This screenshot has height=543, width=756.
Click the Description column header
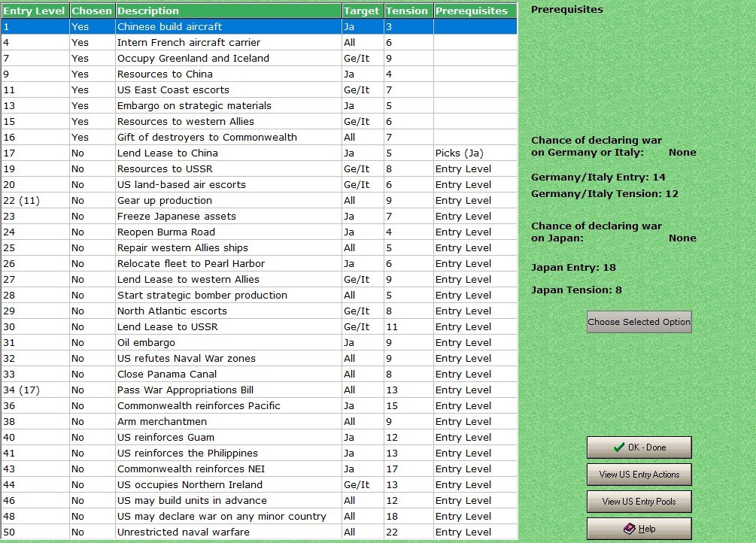(229, 11)
